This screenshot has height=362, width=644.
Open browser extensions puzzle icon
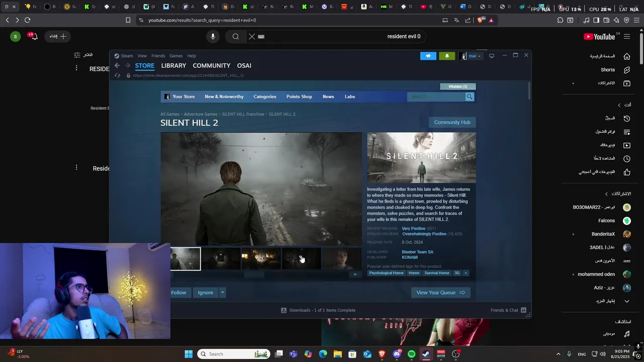coord(560,20)
